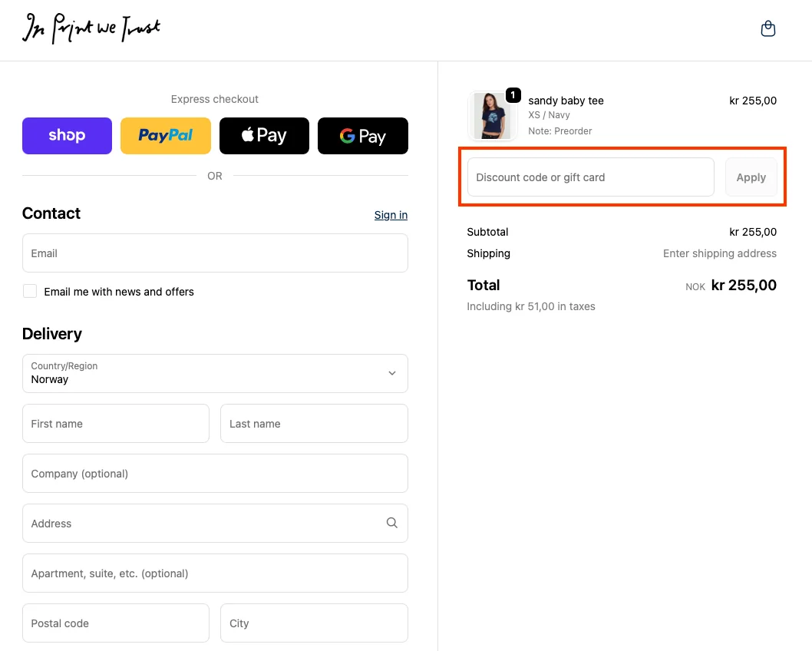The height and width of the screenshot is (651, 812).
Task: Expand the Country/Region dropdown
Action: (x=215, y=373)
